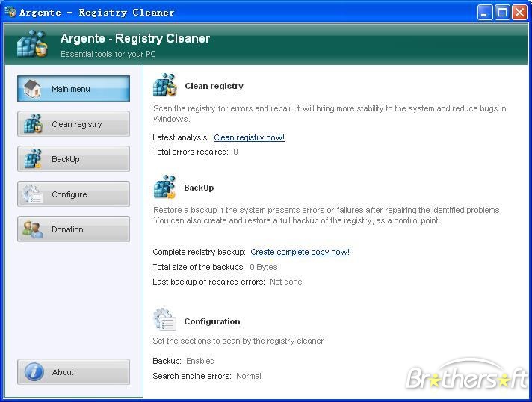
Task: Click the 'Complete registry backup:' label
Action: (x=199, y=252)
